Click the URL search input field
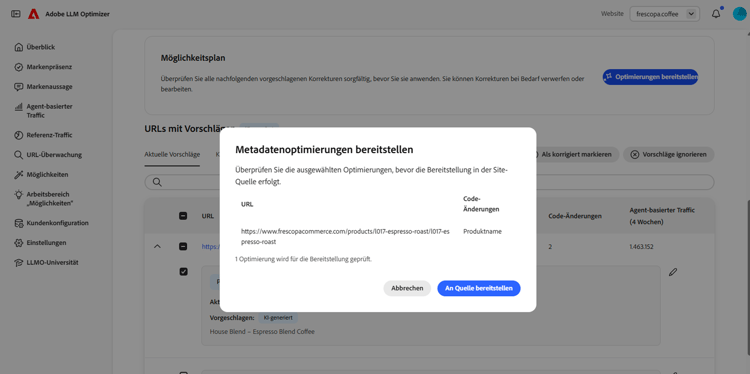 tap(429, 182)
